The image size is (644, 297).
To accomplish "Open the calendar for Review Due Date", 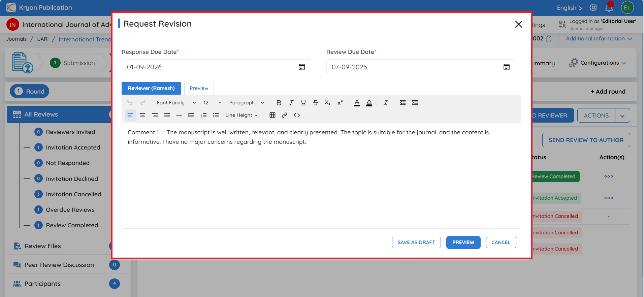I will 507,67.
